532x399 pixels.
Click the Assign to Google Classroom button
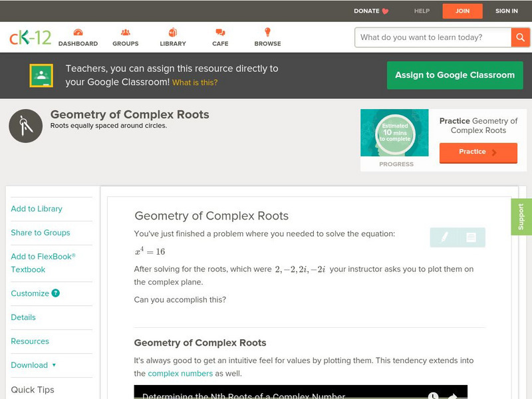(x=455, y=75)
